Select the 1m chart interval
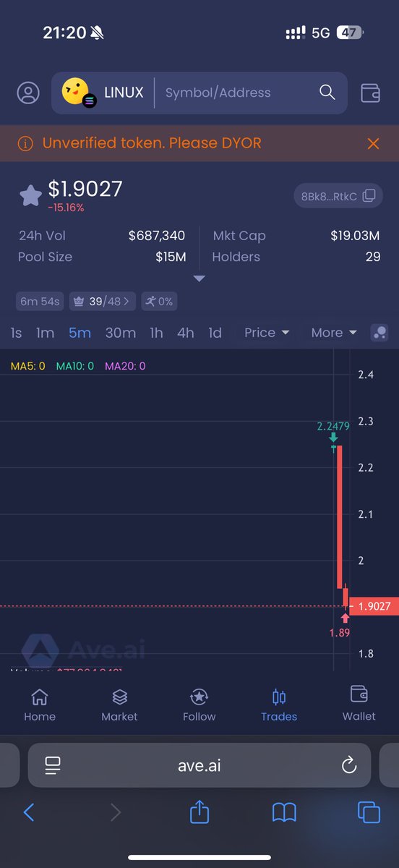This screenshot has height=868, width=399. (x=46, y=333)
